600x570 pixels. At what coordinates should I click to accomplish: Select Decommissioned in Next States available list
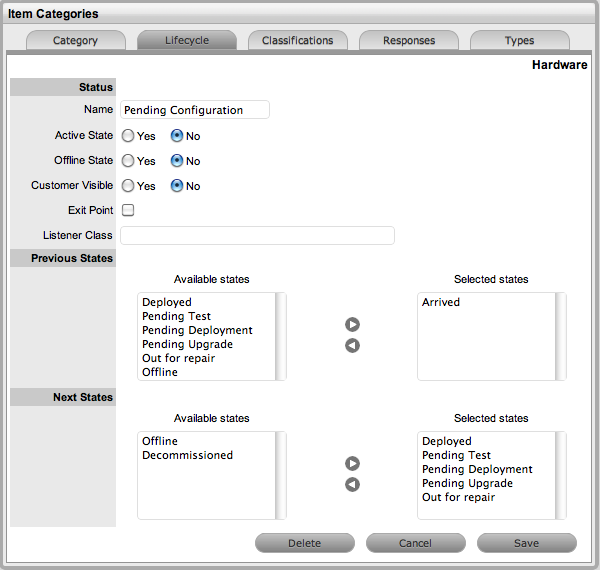coord(187,455)
